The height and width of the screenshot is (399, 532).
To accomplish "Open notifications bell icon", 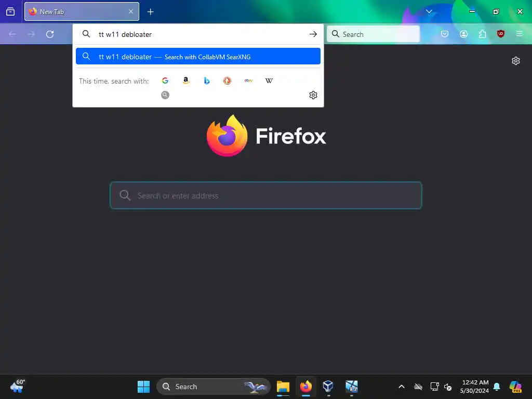I will 497,387.
